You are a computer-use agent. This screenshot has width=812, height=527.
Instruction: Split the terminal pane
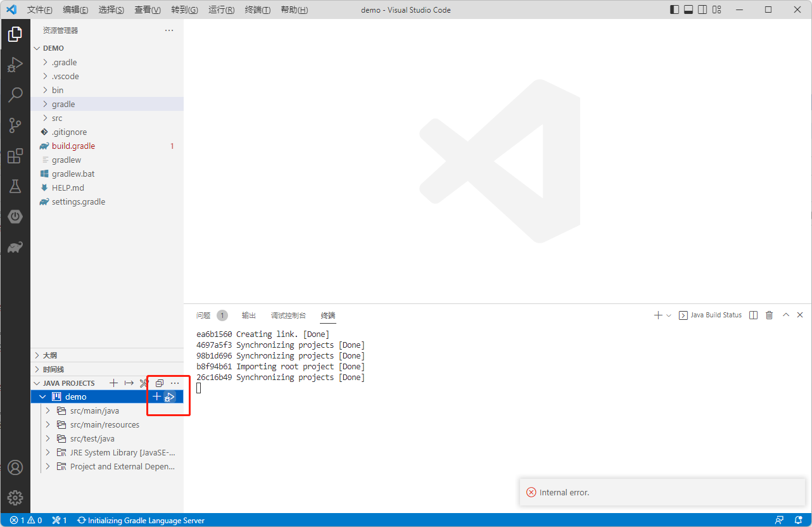[x=753, y=315]
